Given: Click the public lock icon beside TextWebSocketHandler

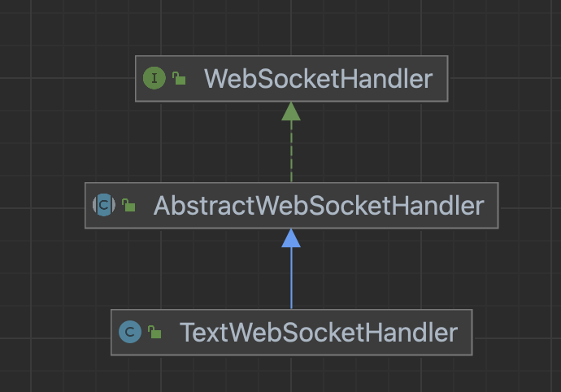Looking at the screenshot, I should click(154, 332).
